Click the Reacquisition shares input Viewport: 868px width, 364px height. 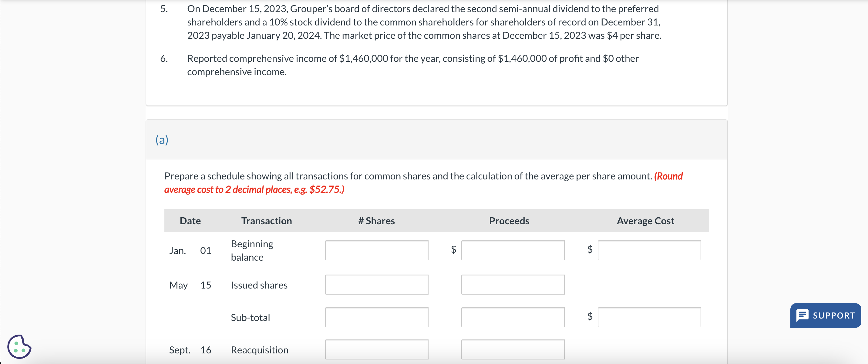pyautogui.click(x=376, y=349)
